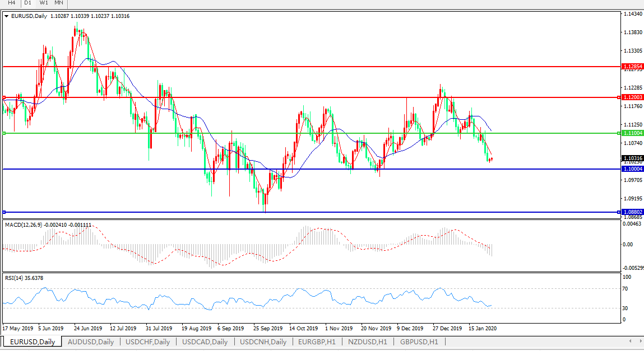Click the 1.12854 red price label
The height and width of the screenshot is (351, 644).
pos(633,67)
